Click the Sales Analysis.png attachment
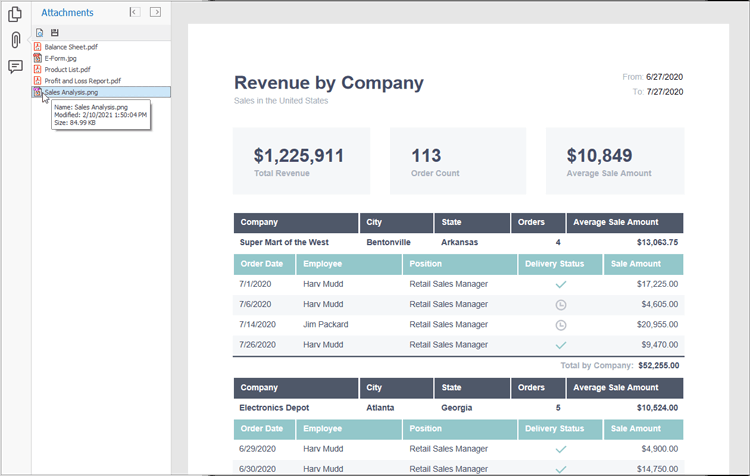Viewport: 750px width, 476px height. (72, 92)
